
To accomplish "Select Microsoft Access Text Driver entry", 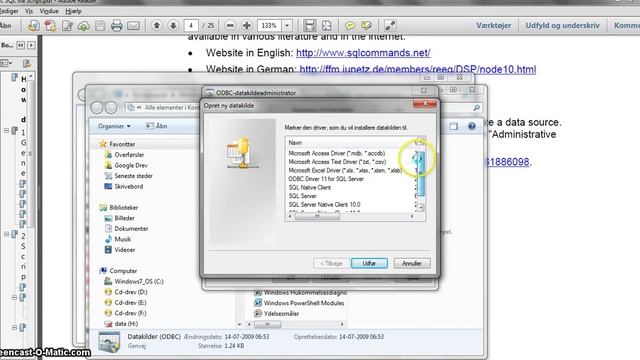I will [x=337, y=162].
